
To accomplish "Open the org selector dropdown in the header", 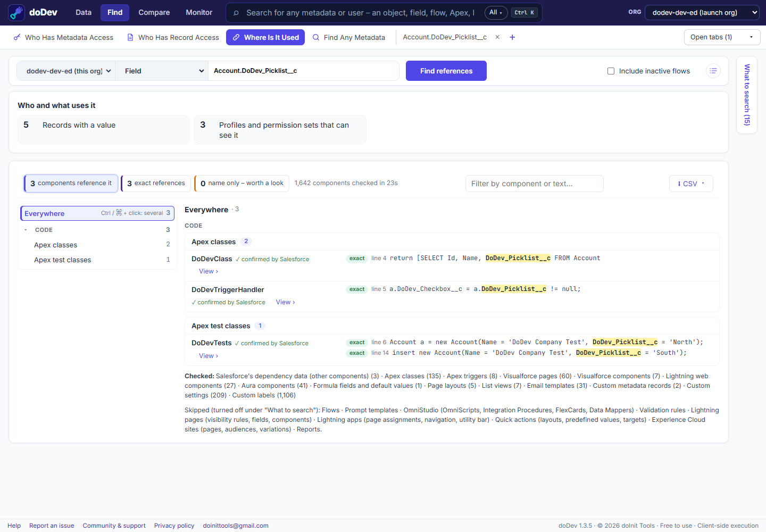I will 702,12.
